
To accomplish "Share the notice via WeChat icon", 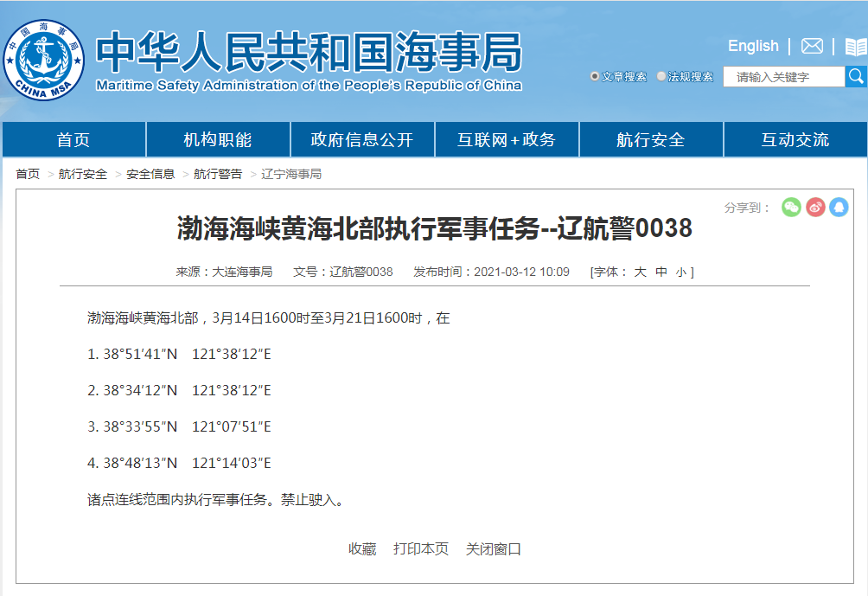I will point(791,207).
